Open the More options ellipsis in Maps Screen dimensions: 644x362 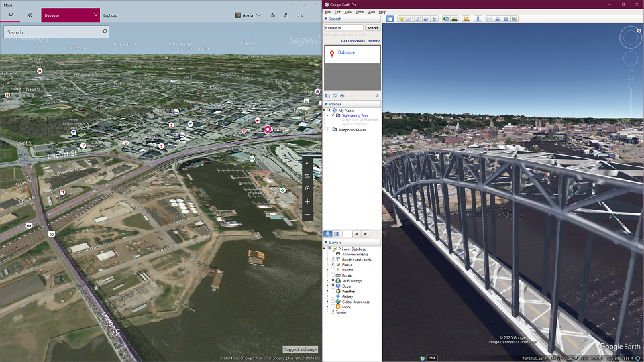[315, 15]
